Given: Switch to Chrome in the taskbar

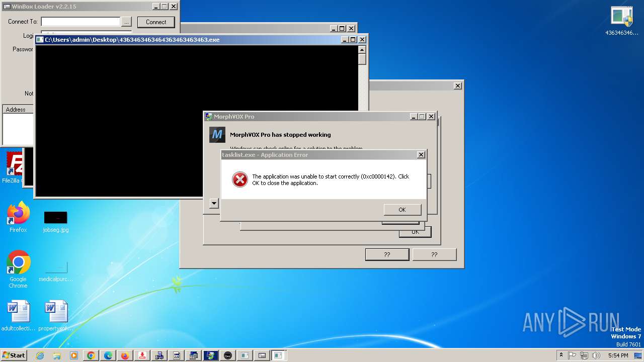Looking at the screenshot, I should [x=91, y=355].
